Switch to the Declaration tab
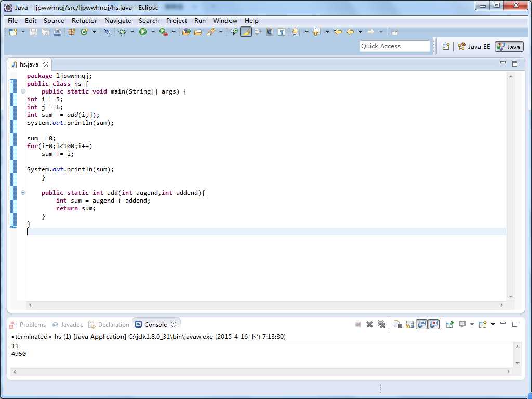 click(x=109, y=325)
